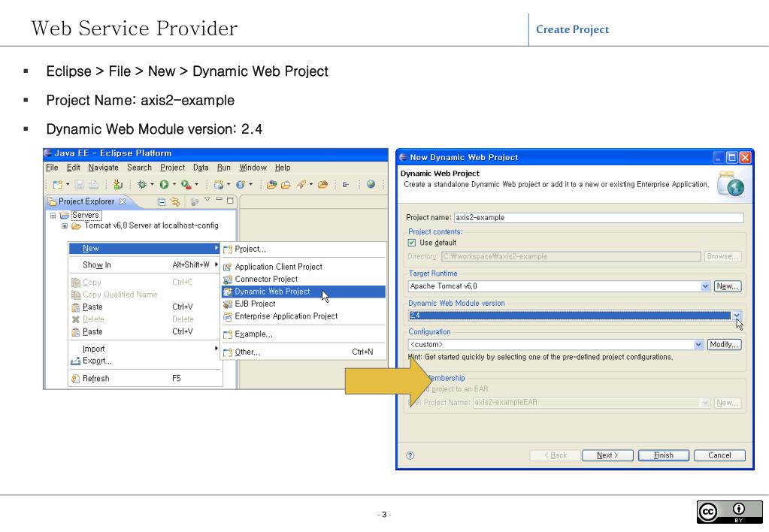Viewport: 769px width, 532px height.
Task: Toggle the Use default checkbox
Action: pyautogui.click(x=412, y=243)
